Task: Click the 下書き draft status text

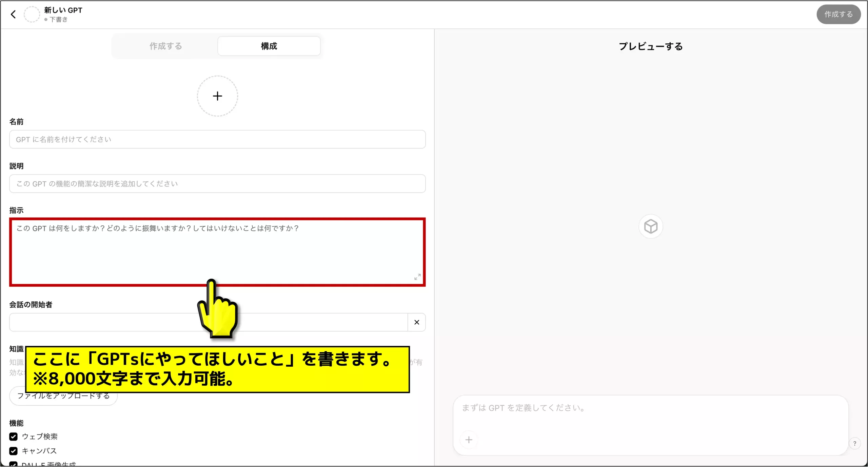Action: [x=59, y=20]
